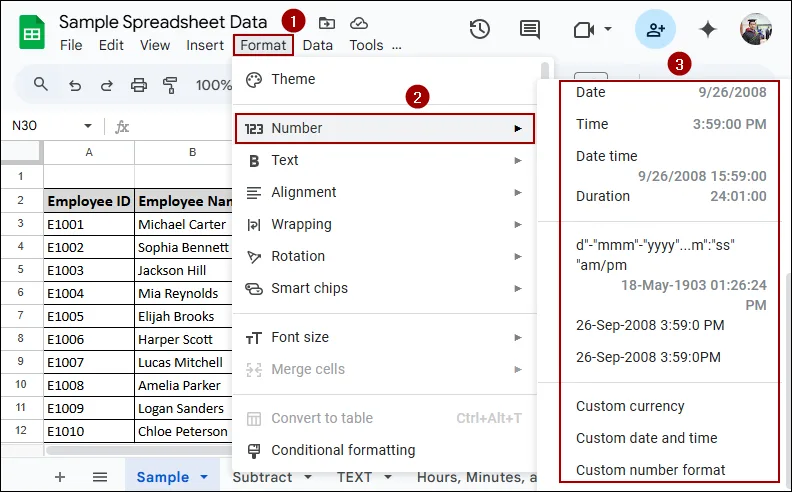Choose the Duration 24:01:00 format
The width and height of the screenshot is (792, 492).
(x=670, y=196)
